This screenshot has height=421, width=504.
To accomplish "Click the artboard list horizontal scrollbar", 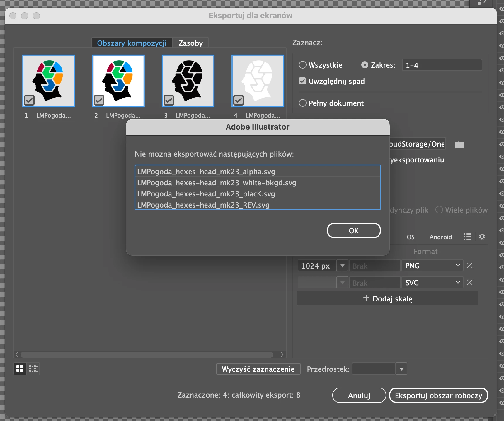I will [x=147, y=354].
